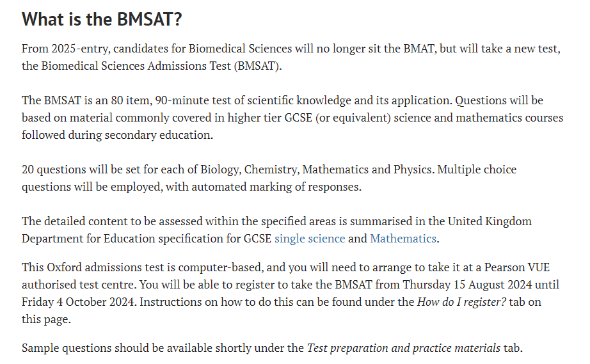Click the date 'Friday 4 October 2024'
Screen dimensions: 590x364
tap(78, 302)
